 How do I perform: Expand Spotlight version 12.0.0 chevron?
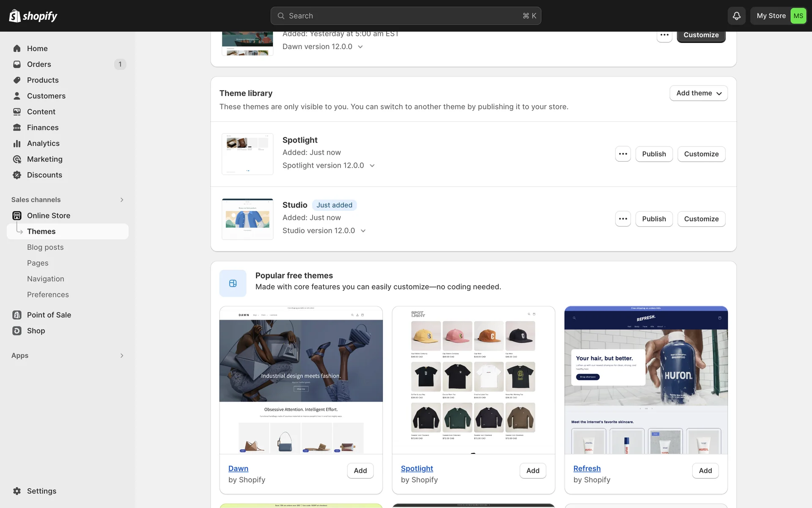coord(372,166)
